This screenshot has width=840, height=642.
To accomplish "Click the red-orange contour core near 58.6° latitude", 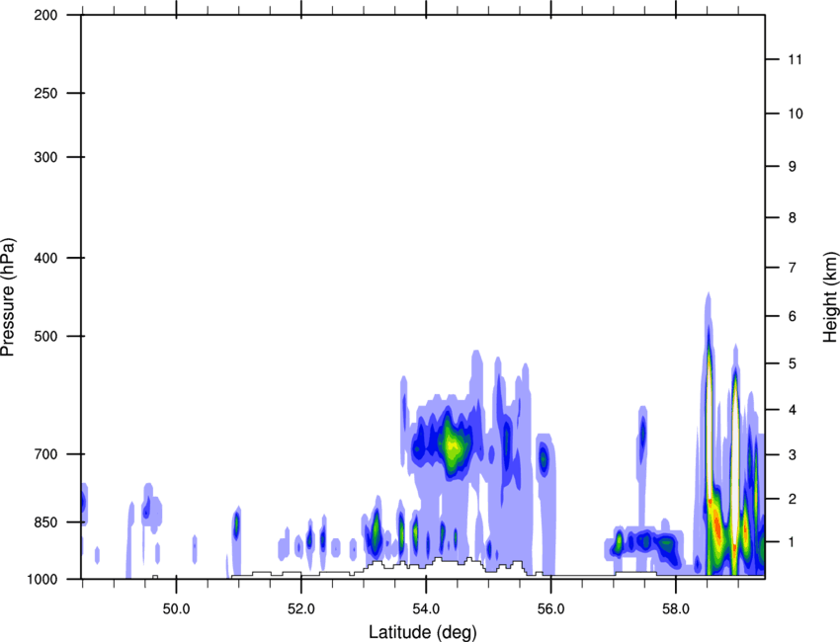I will pos(716,525).
